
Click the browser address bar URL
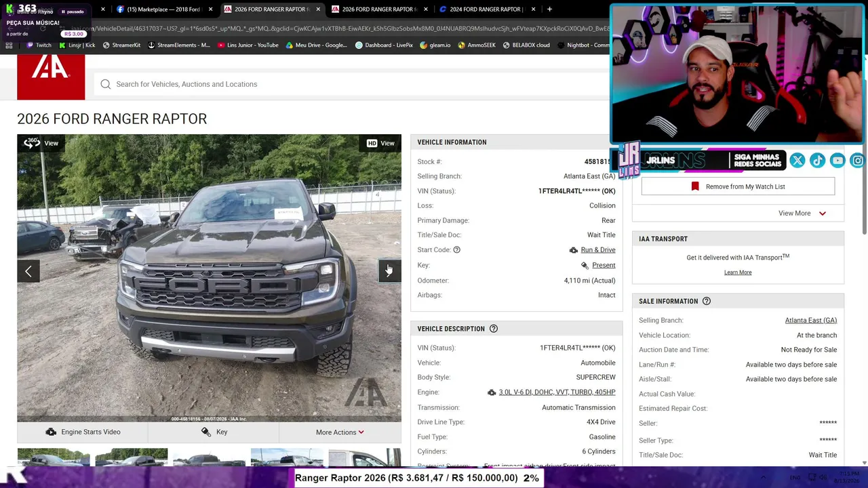click(x=339, y=28)
